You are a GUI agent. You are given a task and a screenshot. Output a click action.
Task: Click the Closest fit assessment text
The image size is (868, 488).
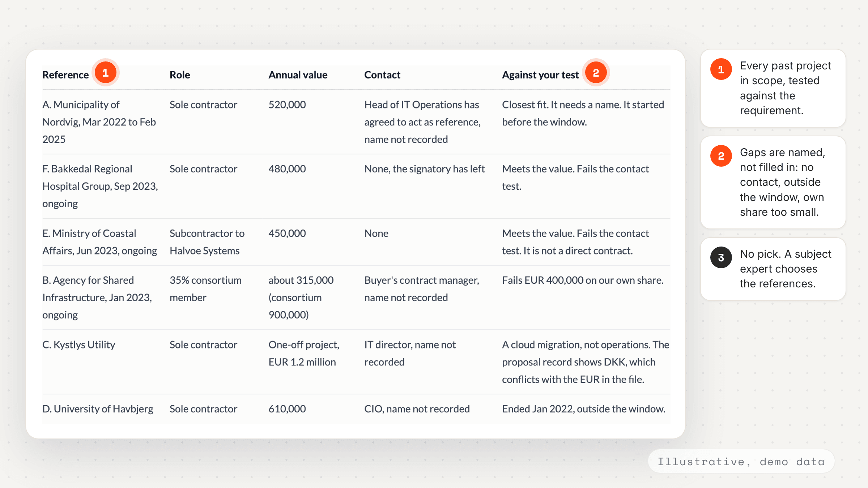pyautogui.click(x=583, y=113)
